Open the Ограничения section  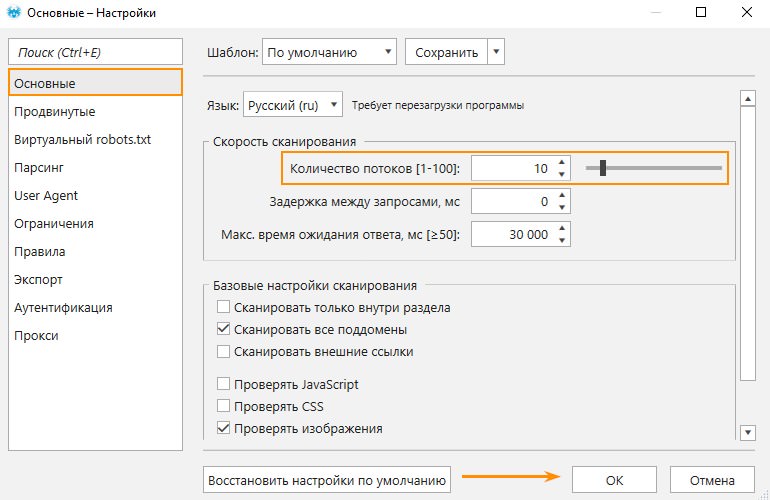coord(95,223)
